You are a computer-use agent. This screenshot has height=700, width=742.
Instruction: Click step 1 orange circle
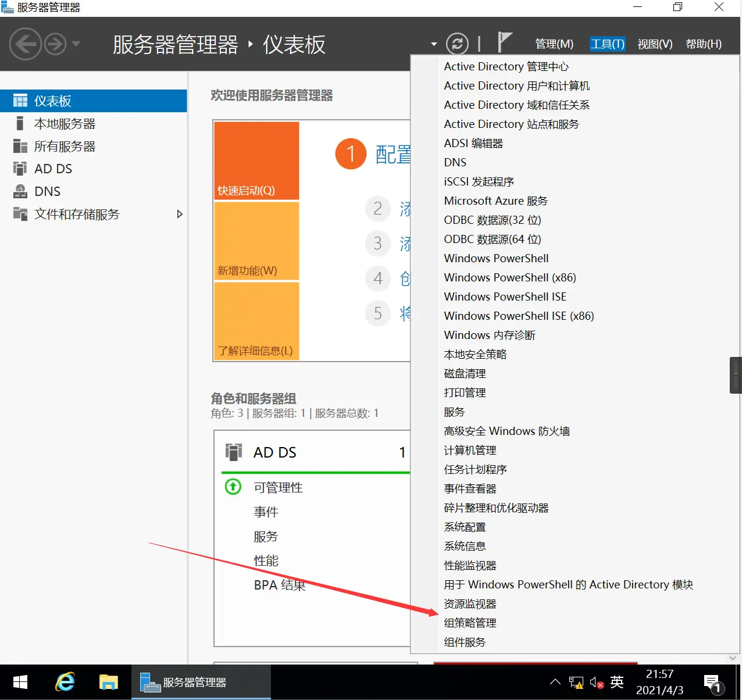pyautogui.click(x=351, y=154)
